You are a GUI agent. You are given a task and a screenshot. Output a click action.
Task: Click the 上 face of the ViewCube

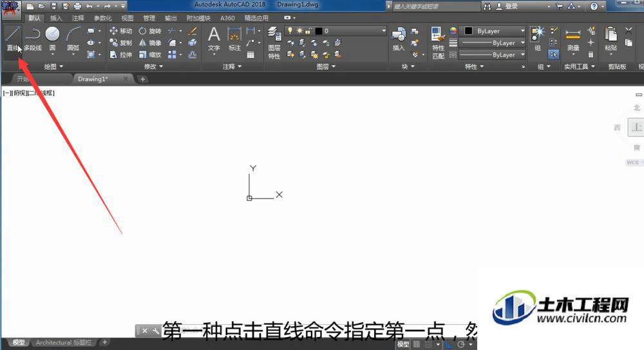636,127
